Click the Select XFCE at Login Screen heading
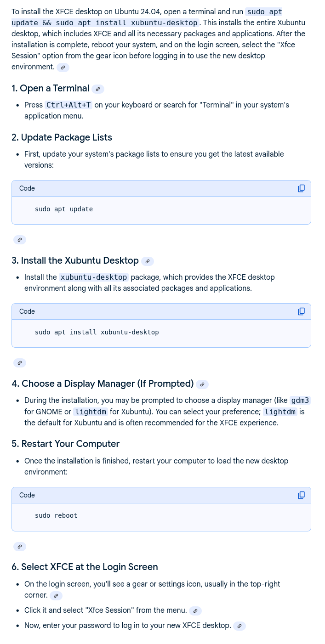The width and height of the screenshot is (325, 644). (x=85, y=567)
